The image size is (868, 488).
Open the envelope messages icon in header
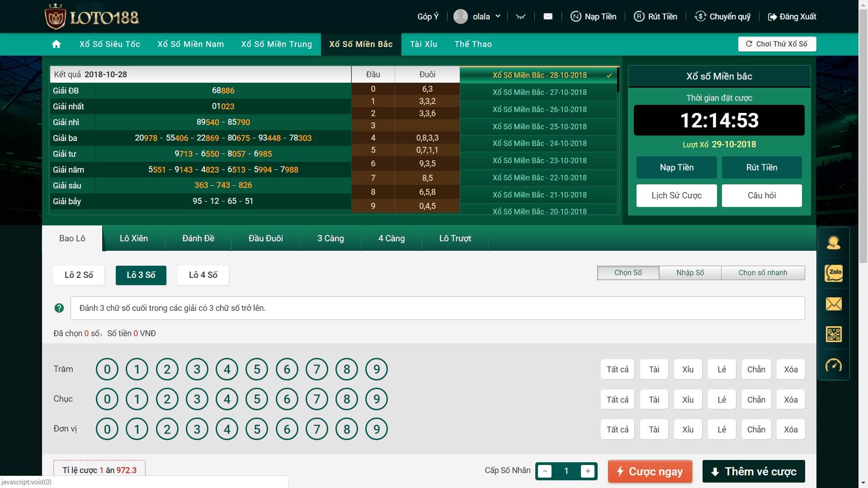(x=548, y=17)
